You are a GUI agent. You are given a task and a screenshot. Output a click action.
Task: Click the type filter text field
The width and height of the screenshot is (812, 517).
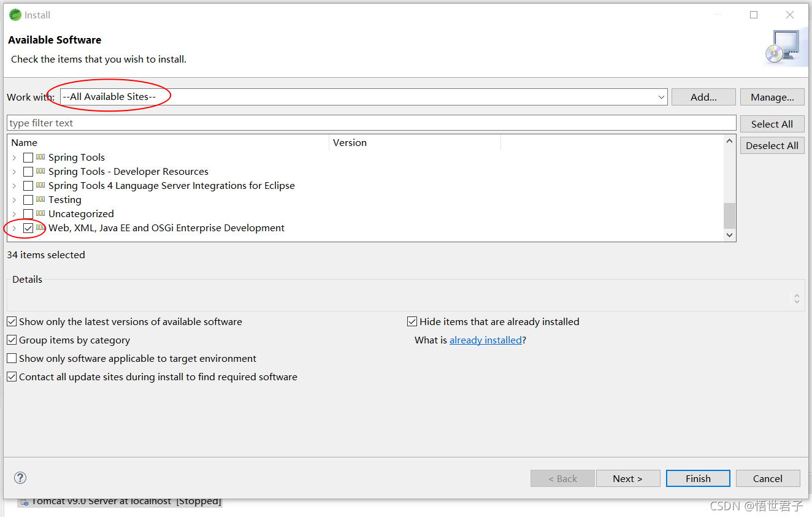point(372,123)
